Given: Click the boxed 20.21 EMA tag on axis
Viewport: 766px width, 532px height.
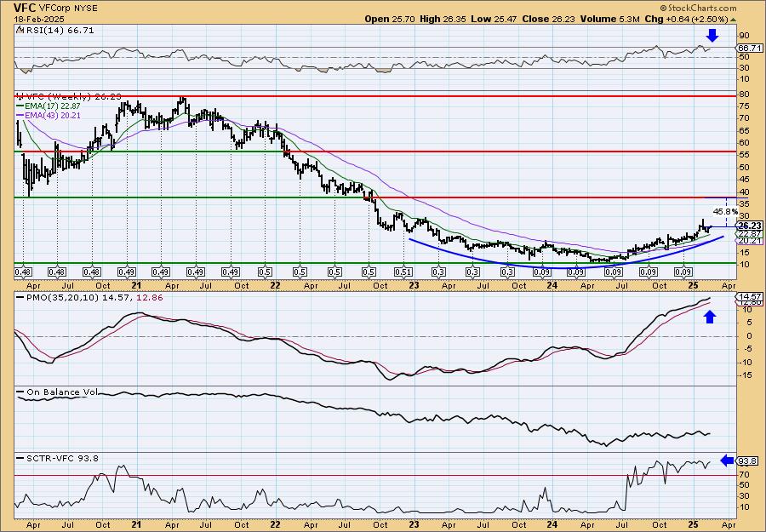Looking at the screenshot, I should 749,241.
